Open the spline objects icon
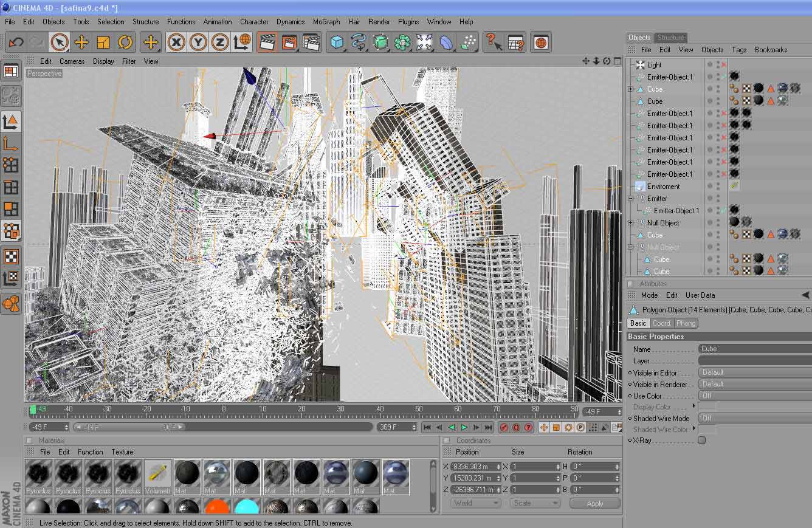This screenshot has width=812, height=528. pyautogui.click(x=359, y=42)
